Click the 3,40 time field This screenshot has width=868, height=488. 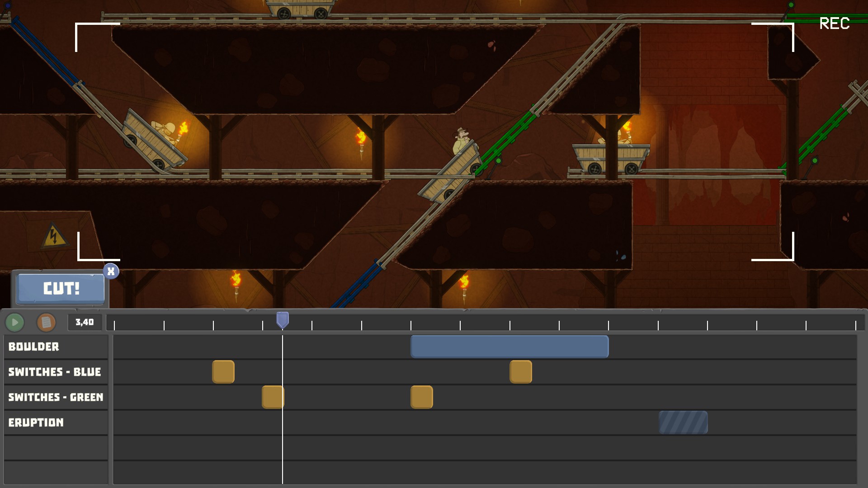click(85, 322)
